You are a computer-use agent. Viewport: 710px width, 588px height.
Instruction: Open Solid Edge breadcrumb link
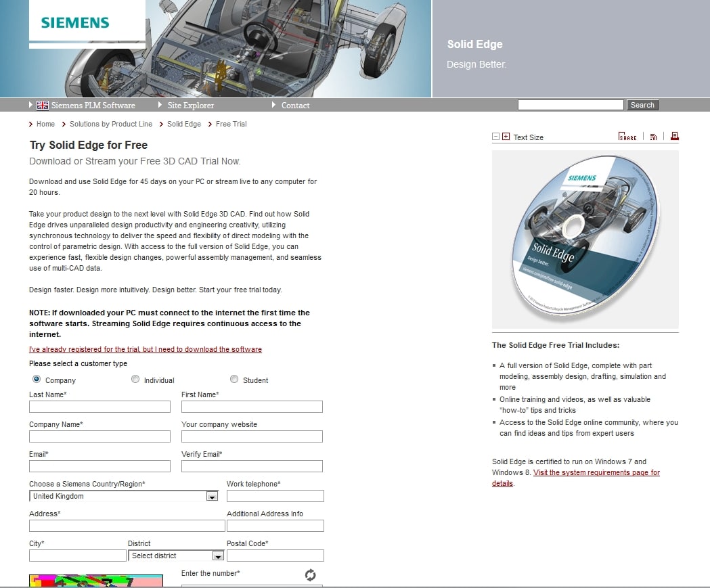click(184, 124)
